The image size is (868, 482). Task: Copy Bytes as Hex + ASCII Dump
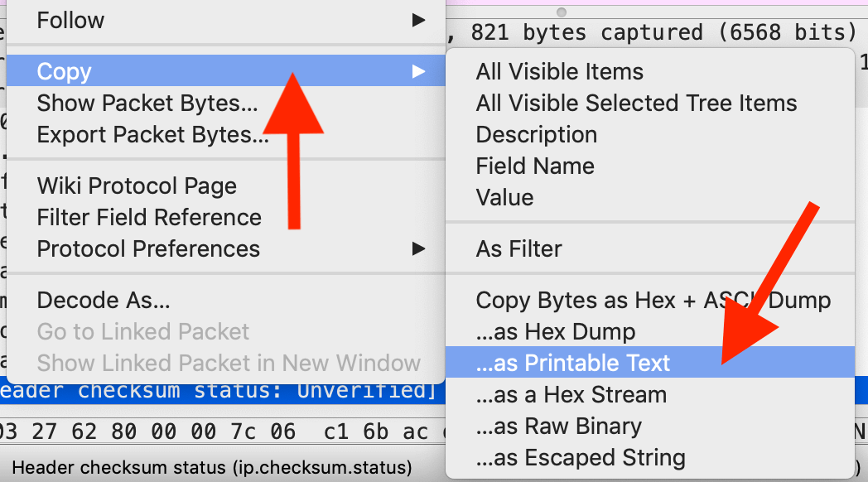[x=653, y=301]
